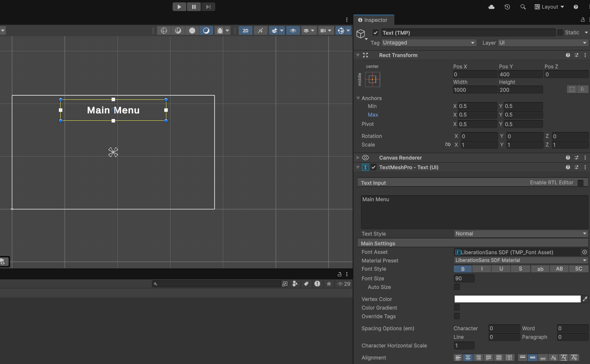The height and width of the screenshot is (364, 590).
Task: Open the Layout menu
Action: [549, 7]
